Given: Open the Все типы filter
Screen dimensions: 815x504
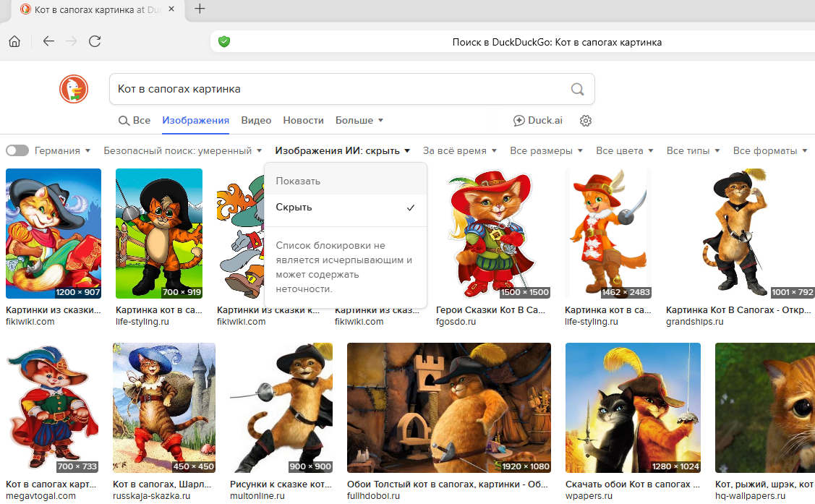Looking at the screenshot, I should coord(693,150).
